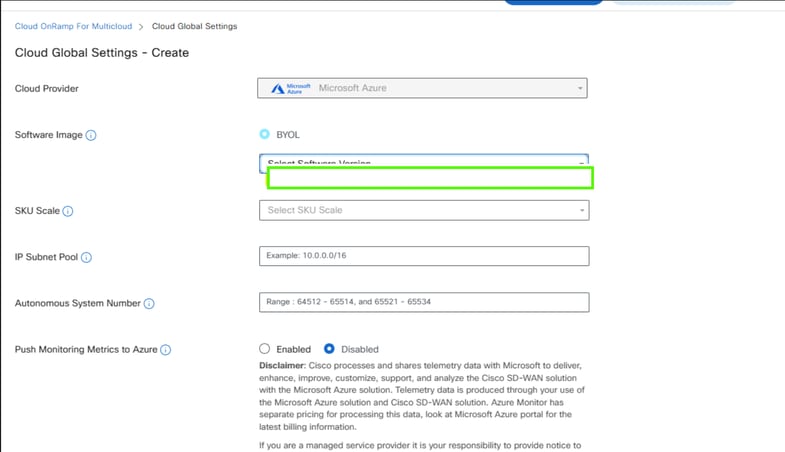This screenshot has width=785, height=452.
Task: Select the Disabled radio button
Action: (x=329, y=349)
